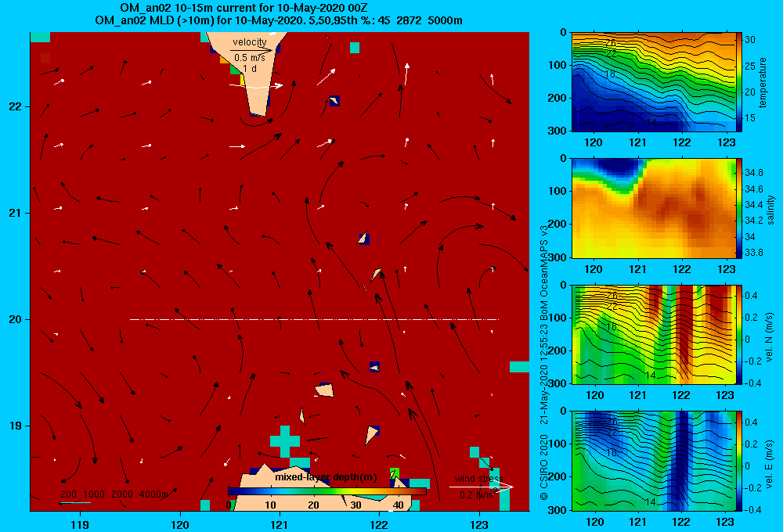
Task: Click temperature scale tick value "15"
Action: (x=750, y=118)
